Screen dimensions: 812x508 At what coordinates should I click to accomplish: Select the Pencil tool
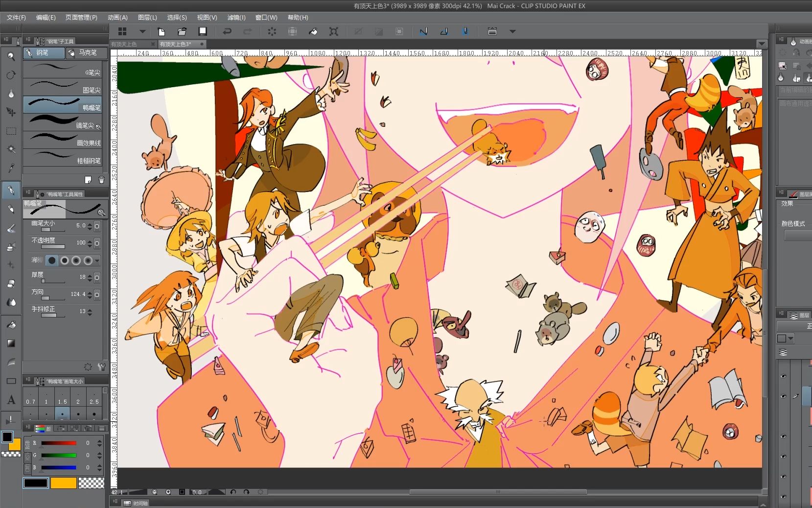coord(11,209)
